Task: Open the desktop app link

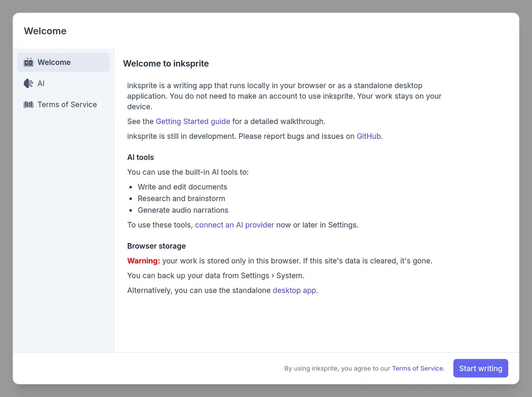Action: [294, 290]
